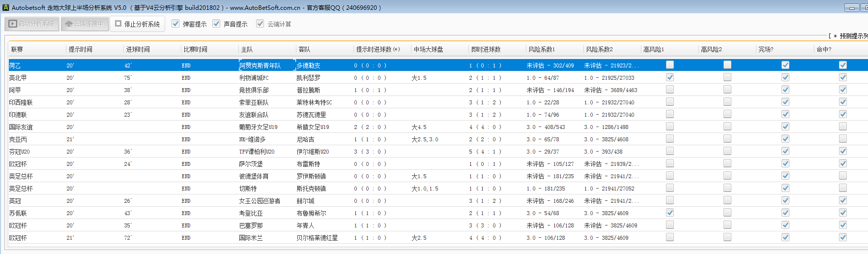868x254 pixels.
Task: Sort table by 风险系数1 column
Action: tap(541, 49)
